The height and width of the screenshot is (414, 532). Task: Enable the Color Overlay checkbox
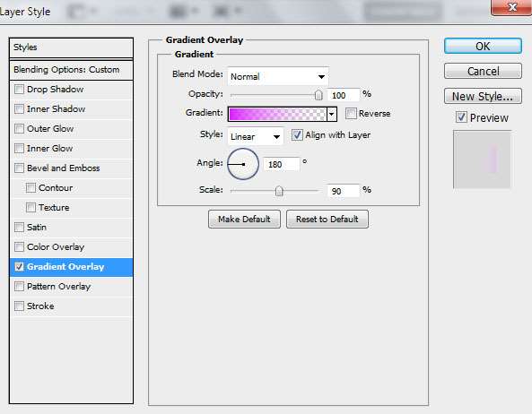(x=19, y=247)
